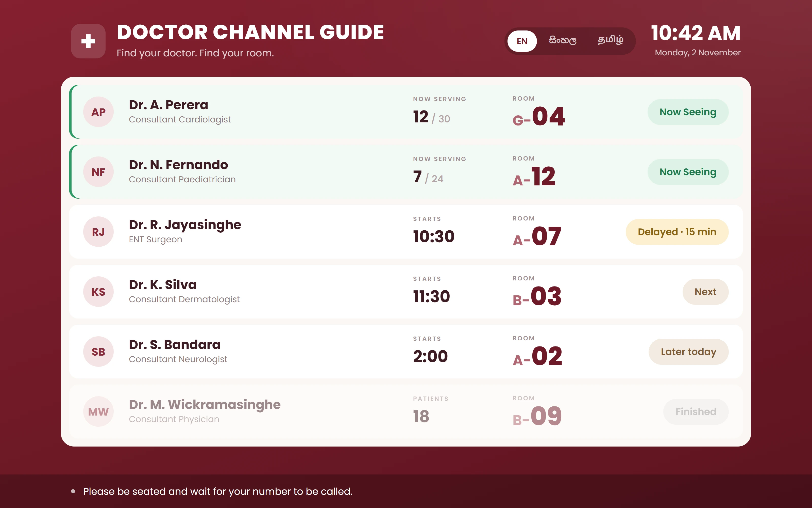Click the name Dr. K. Silva
This screenshot has height=508, width=812.
click(163, 284)
